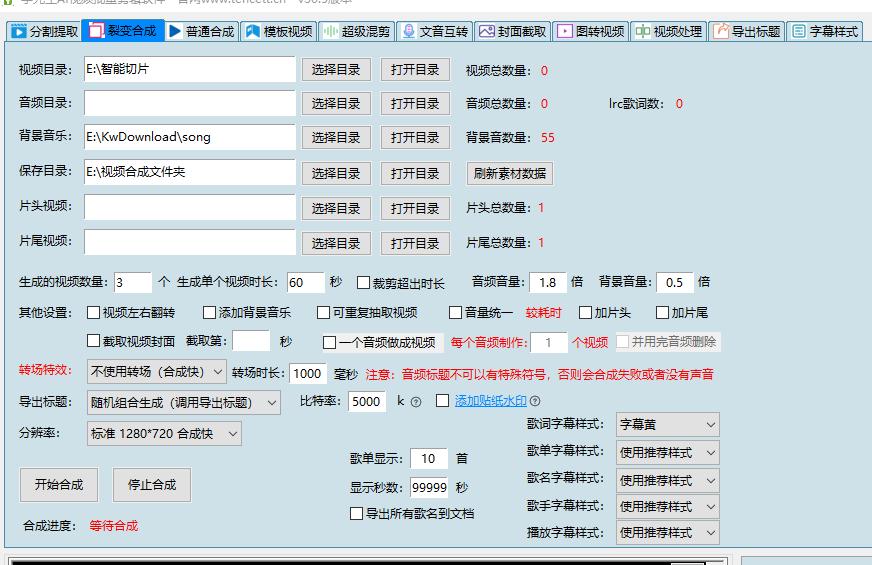
Task: Click the question mark icon beside 比特率
Action: [416, 402]
